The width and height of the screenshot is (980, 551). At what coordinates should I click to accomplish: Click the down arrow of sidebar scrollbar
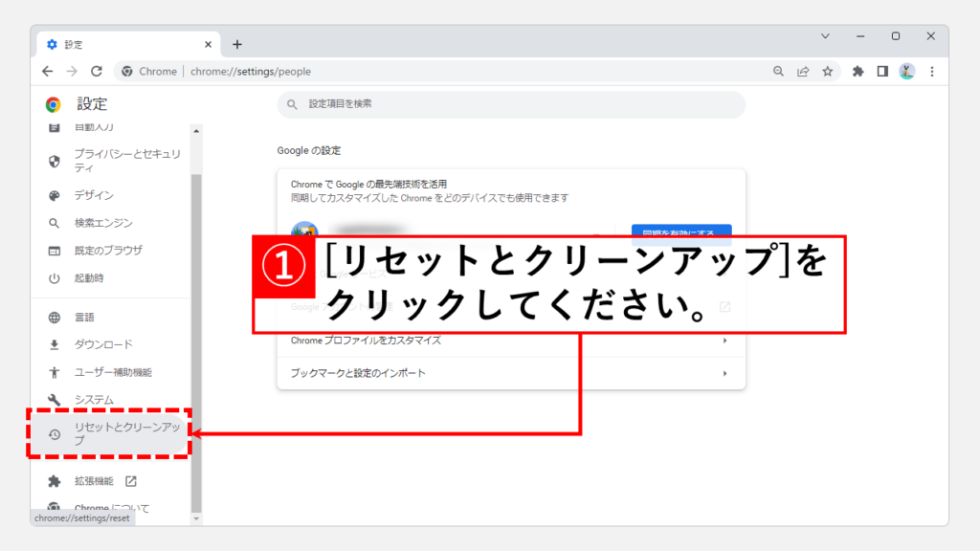click(196, 518)
